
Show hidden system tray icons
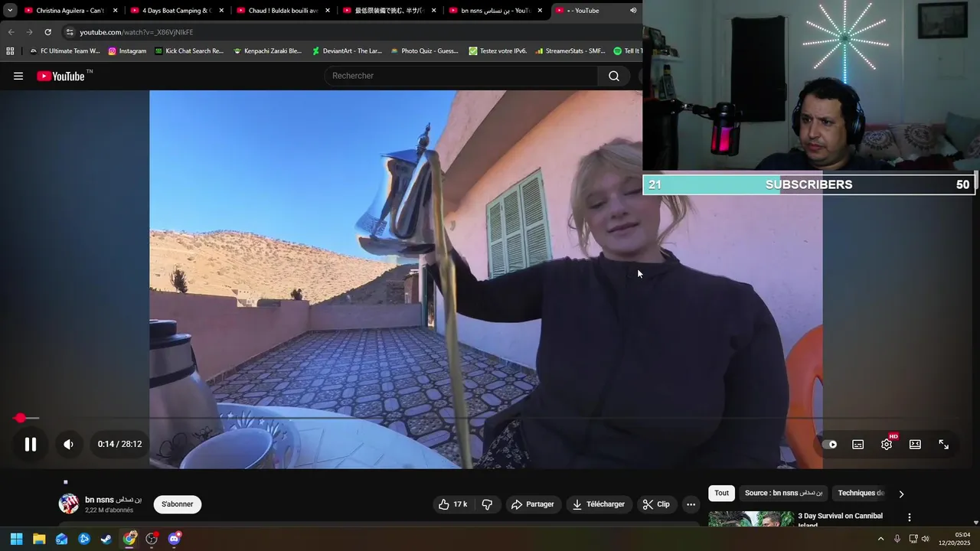coord(880,539)
